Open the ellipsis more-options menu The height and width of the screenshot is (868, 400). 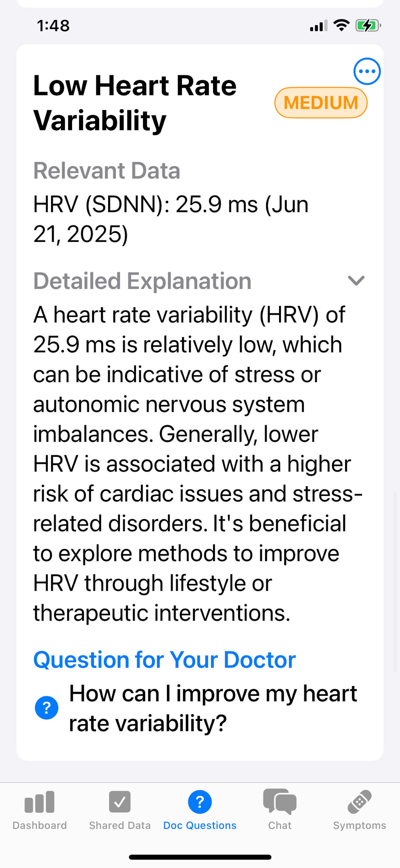367,71
